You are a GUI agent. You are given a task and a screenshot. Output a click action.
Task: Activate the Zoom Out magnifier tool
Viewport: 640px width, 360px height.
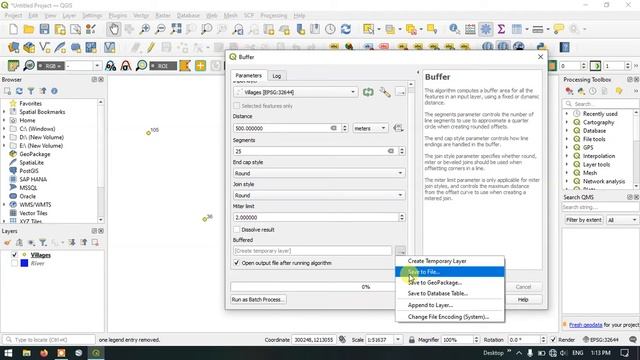click(160, 29)
